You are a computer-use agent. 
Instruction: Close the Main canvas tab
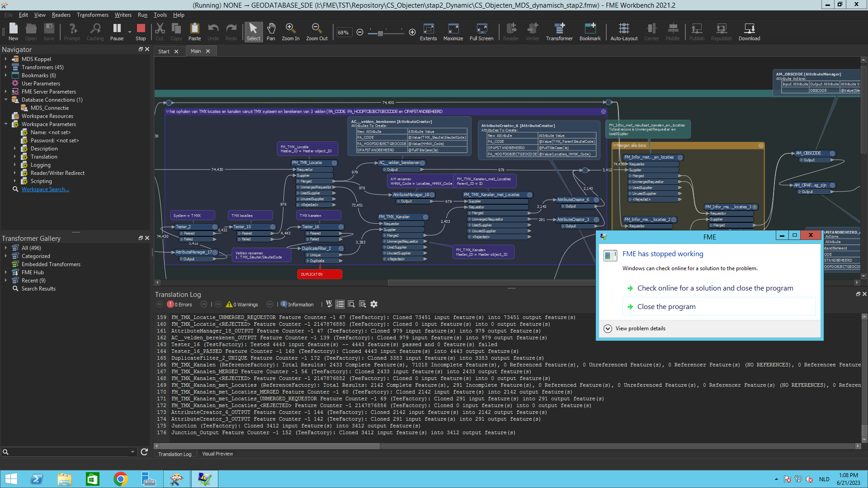[208, 52]
